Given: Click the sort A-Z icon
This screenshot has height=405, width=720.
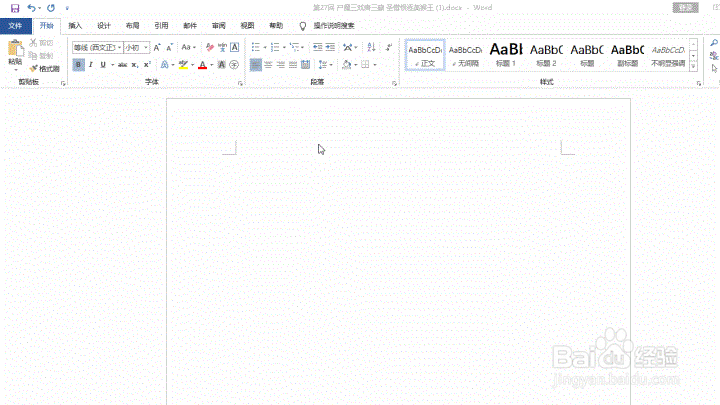Looking at the screenshot, I should pos(371,47).
